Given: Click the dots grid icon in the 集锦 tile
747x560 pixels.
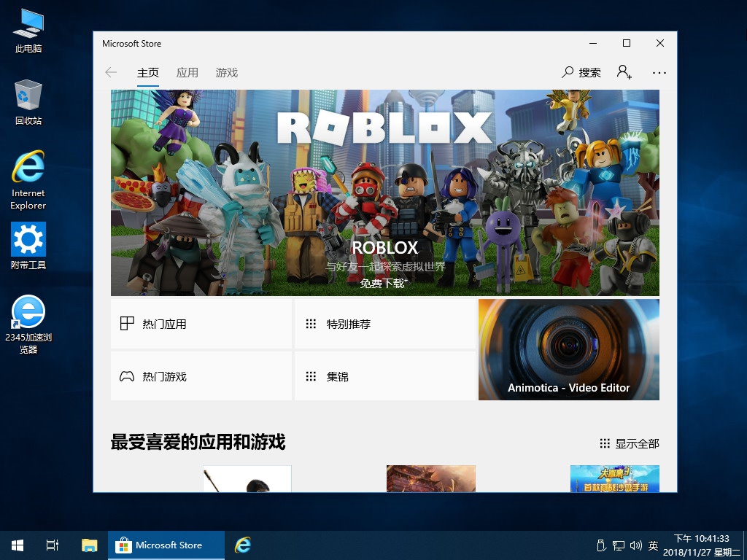Looking at the screenshot, I should click(311, 376).
